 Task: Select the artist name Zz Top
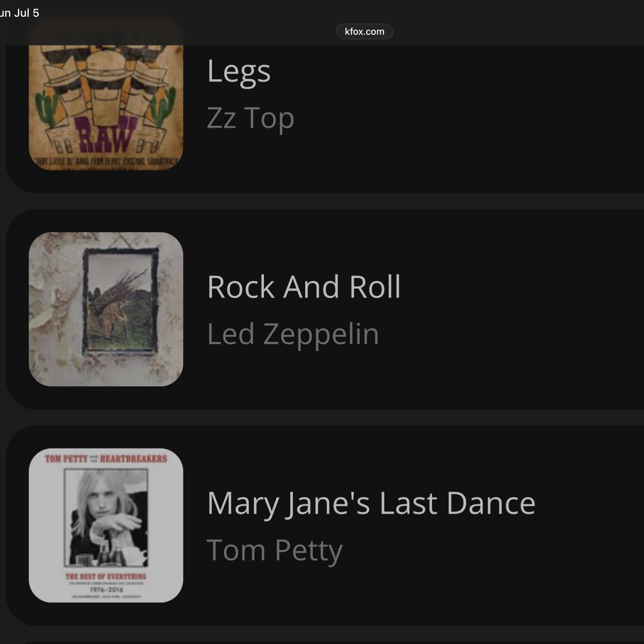(x=250, y=118)
